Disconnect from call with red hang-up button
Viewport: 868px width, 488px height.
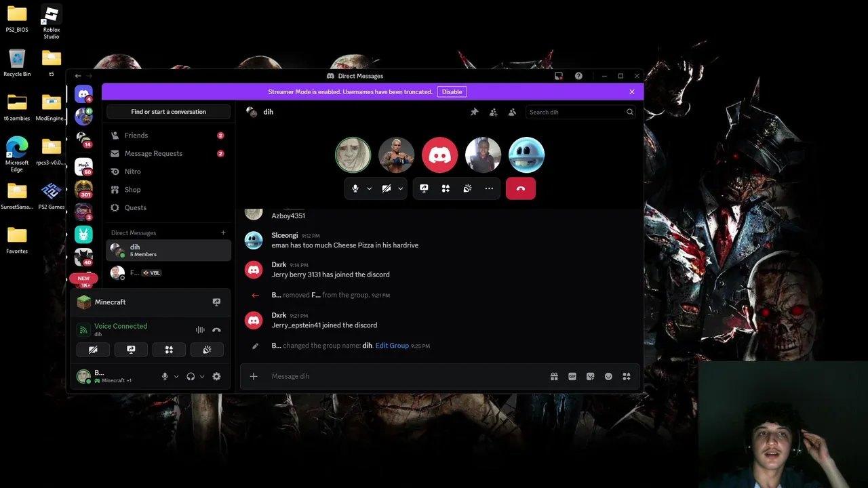pyautogui.click(x=521, y=188)
